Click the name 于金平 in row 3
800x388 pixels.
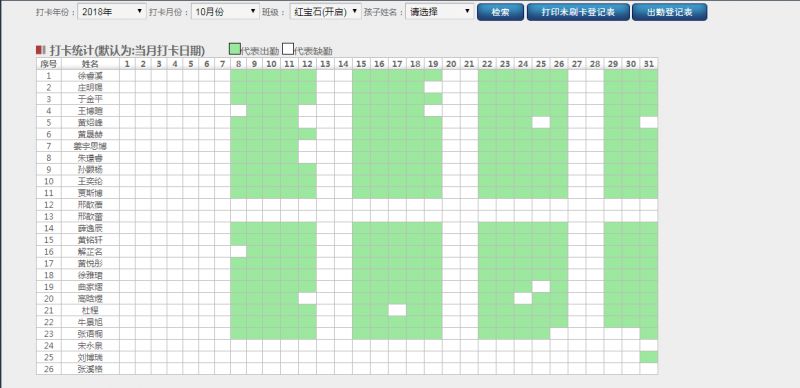coord(90,99)
